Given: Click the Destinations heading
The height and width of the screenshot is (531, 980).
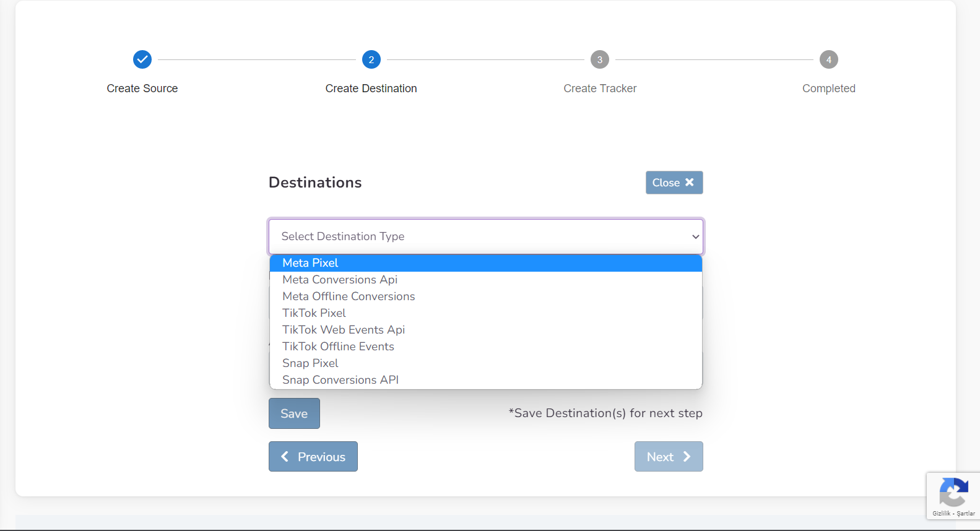Looking at the screenshot, I should pos(315,183).
